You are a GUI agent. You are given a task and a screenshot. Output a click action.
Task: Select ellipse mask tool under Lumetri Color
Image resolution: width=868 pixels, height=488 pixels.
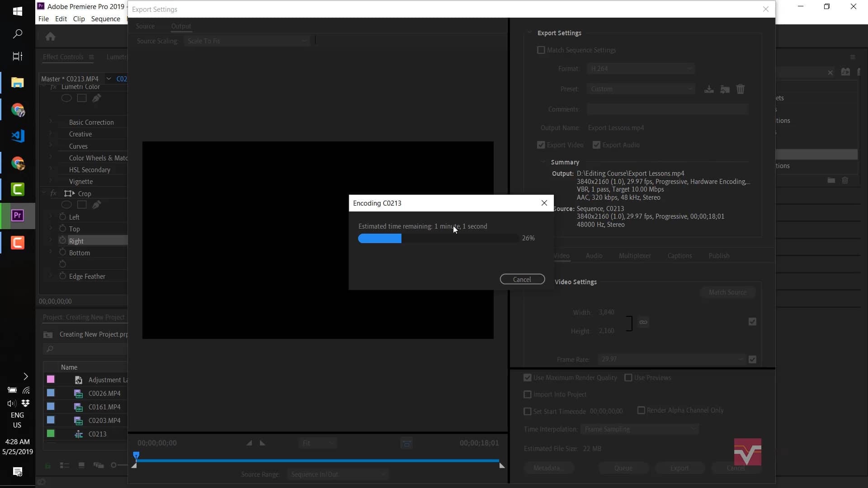pyautogui.click(x=66, y=98)
